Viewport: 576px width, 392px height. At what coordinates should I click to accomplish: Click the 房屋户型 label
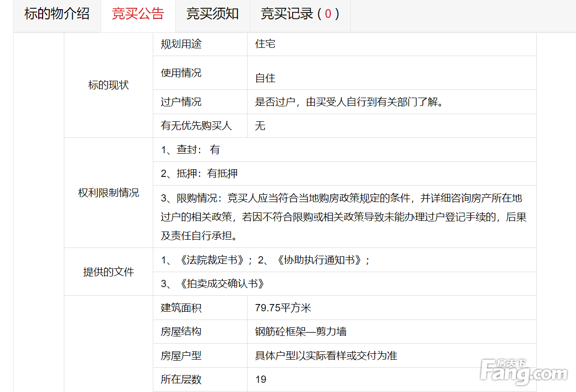point(181,355)
